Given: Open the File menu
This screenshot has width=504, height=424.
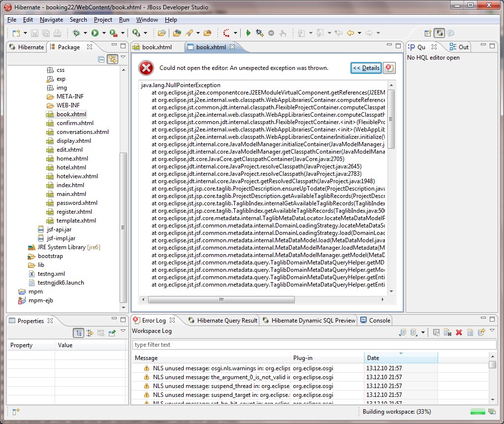Looking at the screenshot, I should click(x=12, y=20).
